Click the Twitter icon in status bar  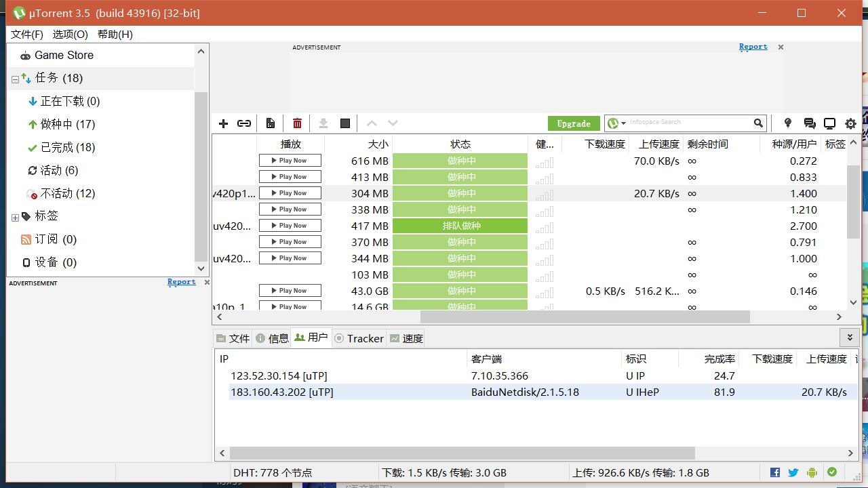coord(793,472)
